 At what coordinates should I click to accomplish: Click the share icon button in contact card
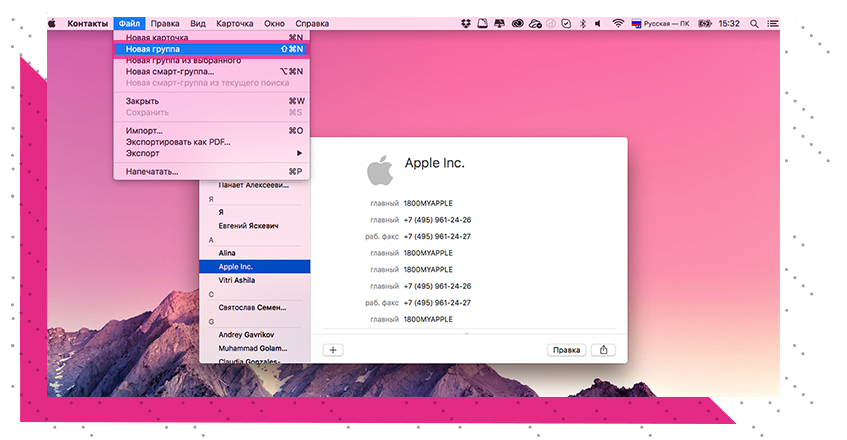tap(603, 349)
